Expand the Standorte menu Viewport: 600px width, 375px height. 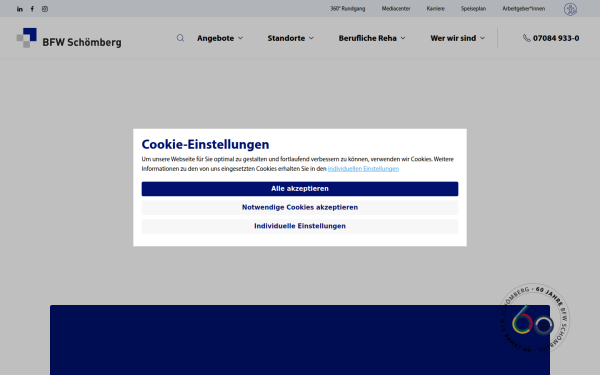tap(290, 38)
